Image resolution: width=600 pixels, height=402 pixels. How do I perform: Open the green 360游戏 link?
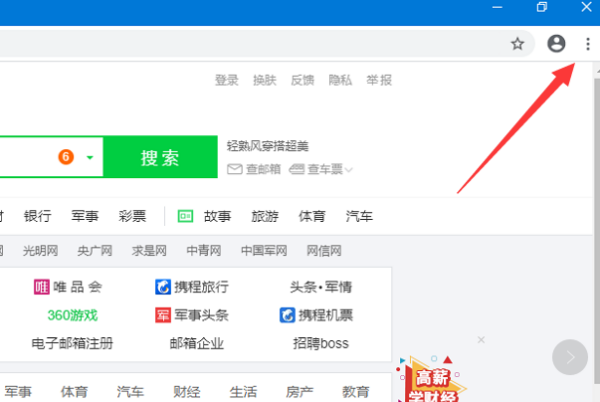point(73,315)
